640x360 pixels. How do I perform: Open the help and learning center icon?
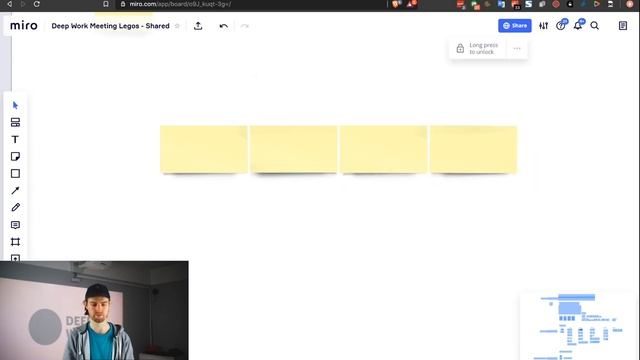pos(561,26)
